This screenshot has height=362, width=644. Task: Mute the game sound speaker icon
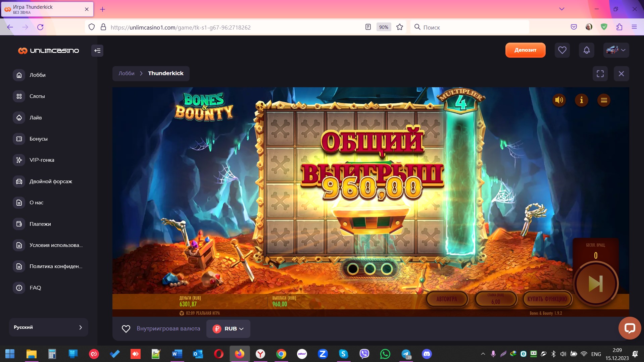(559, 100)
